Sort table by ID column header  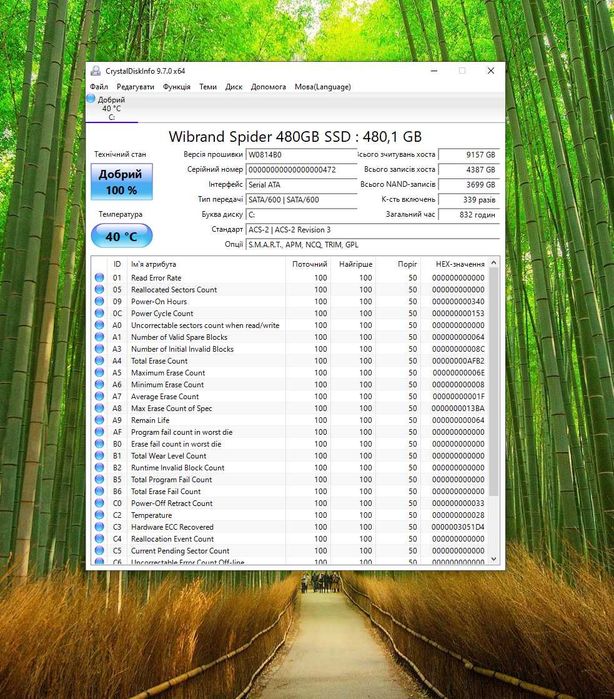tap(117, 264)
